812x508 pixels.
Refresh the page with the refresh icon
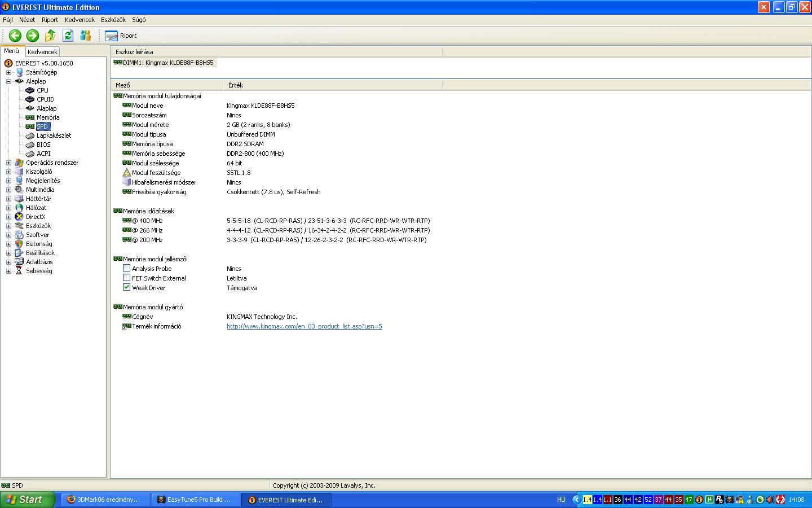(x=68, y=36)
